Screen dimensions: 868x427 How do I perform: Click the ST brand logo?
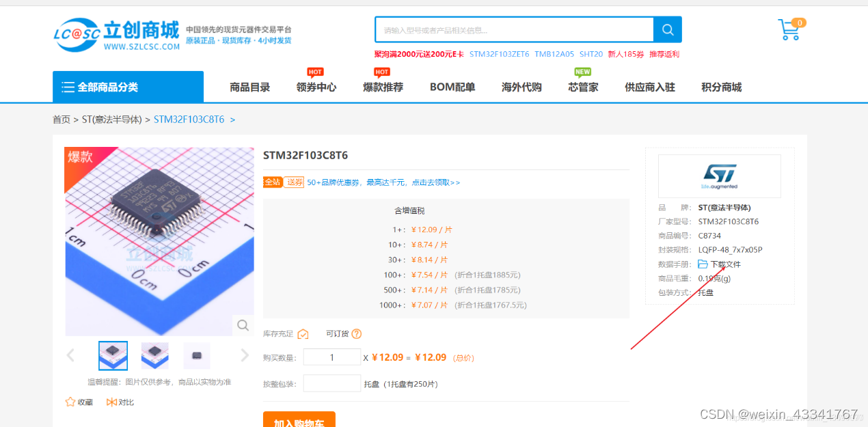[x=719, y=176]
